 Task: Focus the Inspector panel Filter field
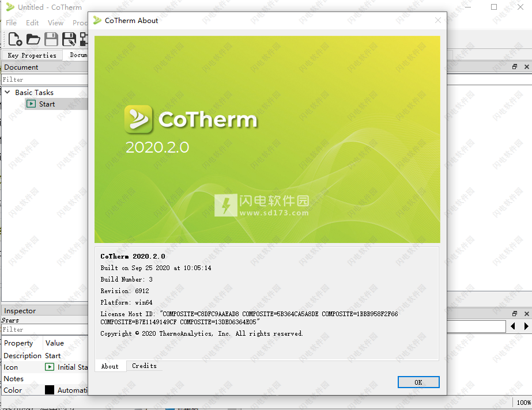click(x=44, y=329)
